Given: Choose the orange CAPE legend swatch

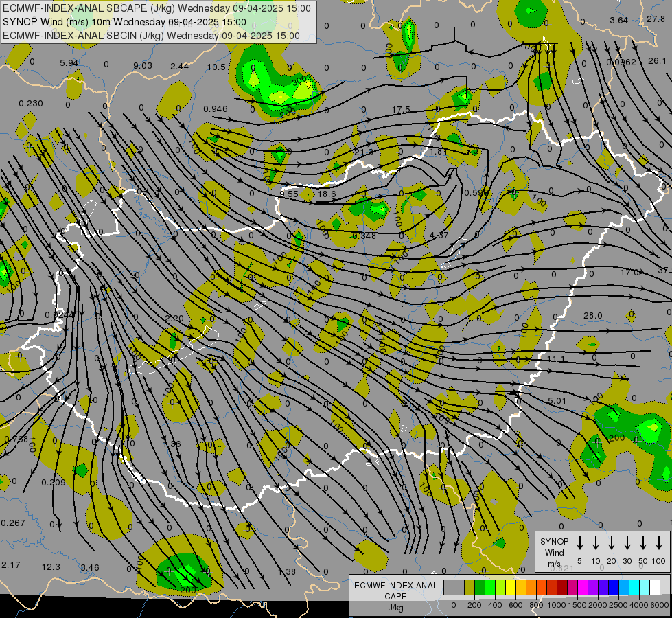Looking at the screenshot, I should (x=531, y=588).
